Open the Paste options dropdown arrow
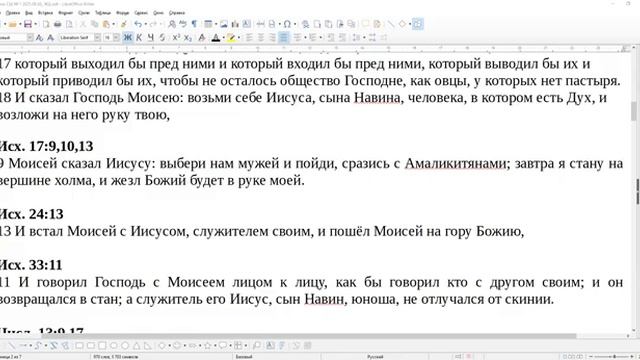This screenshot has height=360, width=640. pyautogui.click(x=113, y=24)
